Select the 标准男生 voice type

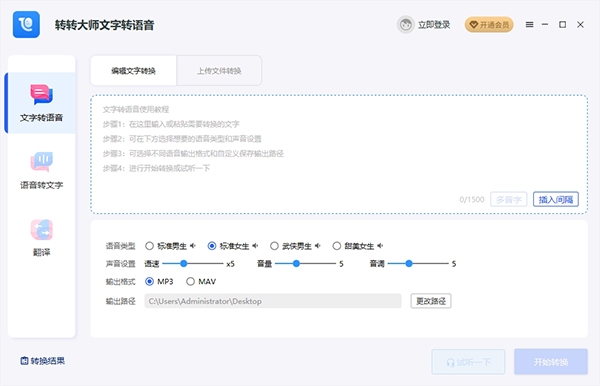coord(149,246)
